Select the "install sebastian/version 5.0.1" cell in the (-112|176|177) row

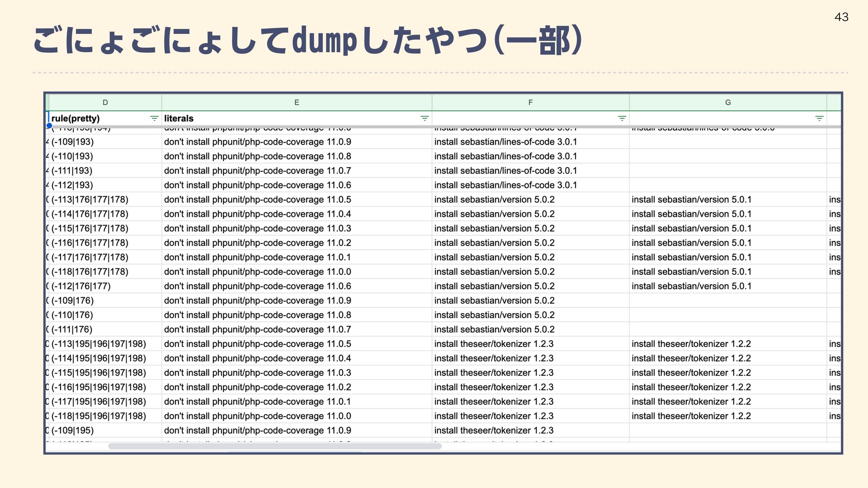click(728, 286)
